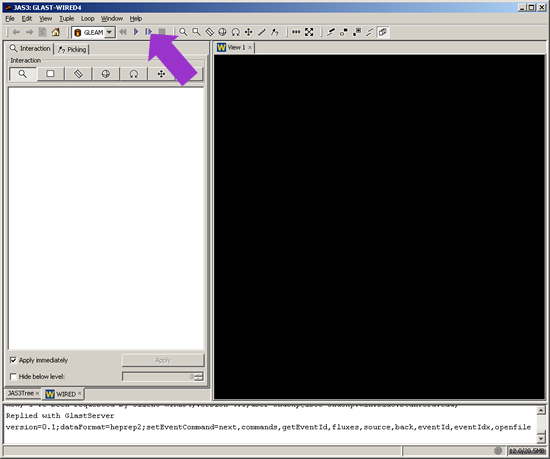
Task: Click the Home icon in the toolbar
Action: pos(55,32)
